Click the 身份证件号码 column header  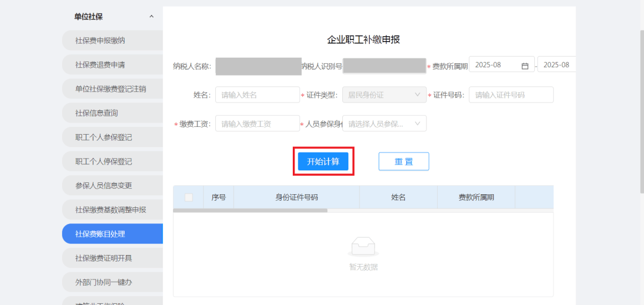296,197
